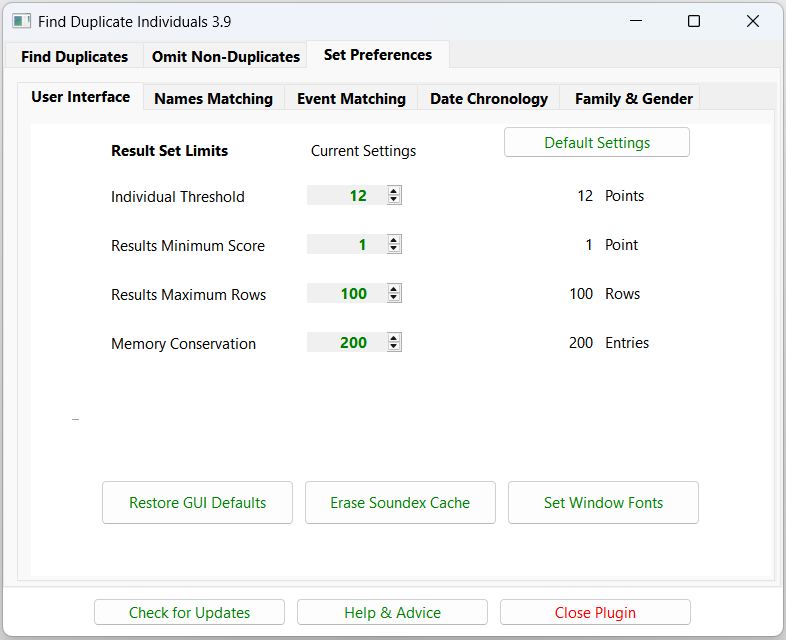The width and height of the screenshot is (786, 640).
Task: Increase the Individual Threshold with the up arrow
Action: pos(394,191)
